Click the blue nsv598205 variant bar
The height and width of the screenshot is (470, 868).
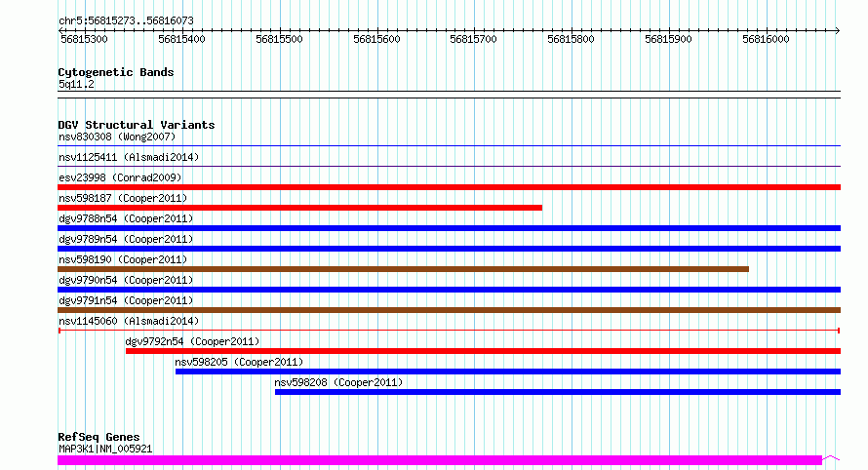coord(508,372)
